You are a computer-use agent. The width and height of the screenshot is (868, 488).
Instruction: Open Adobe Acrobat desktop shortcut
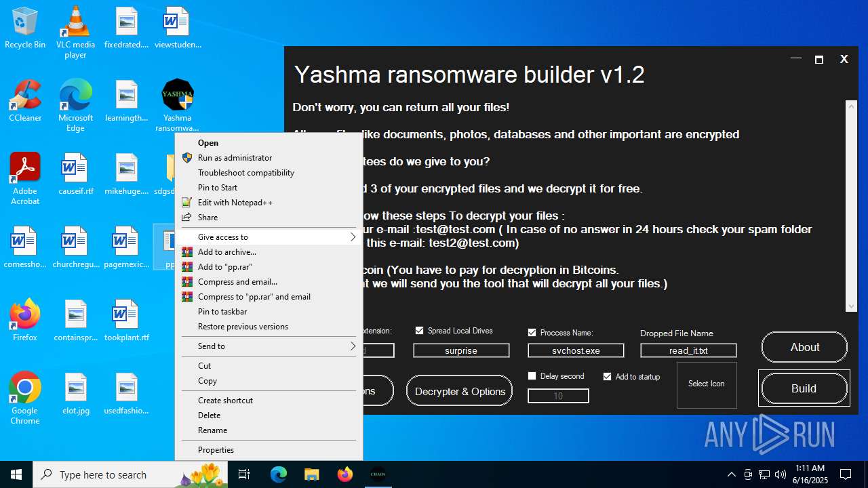point(25,179)
